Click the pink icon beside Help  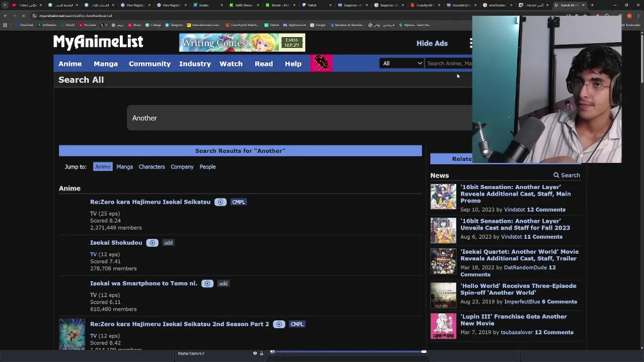(321, 63)
